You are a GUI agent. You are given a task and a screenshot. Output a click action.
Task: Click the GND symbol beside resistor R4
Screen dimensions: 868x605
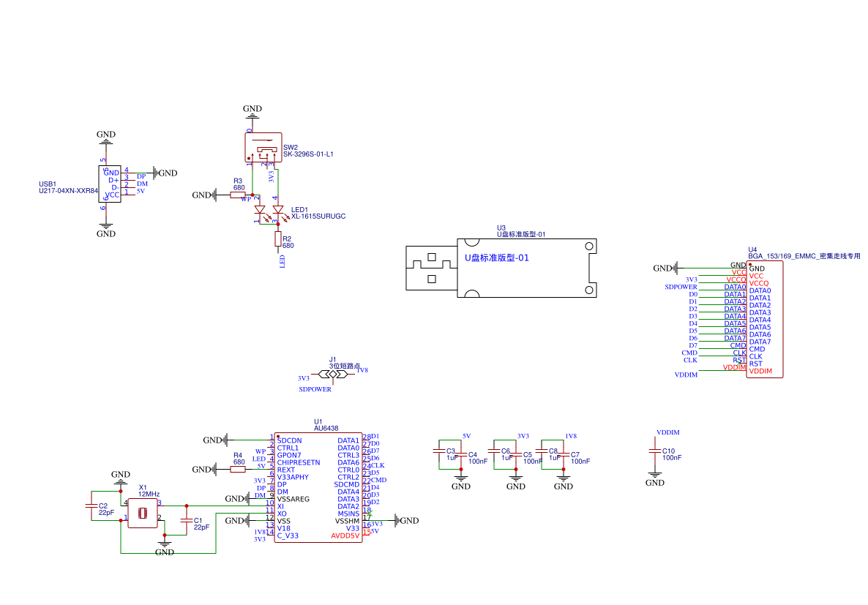click(x=203, y=469)
